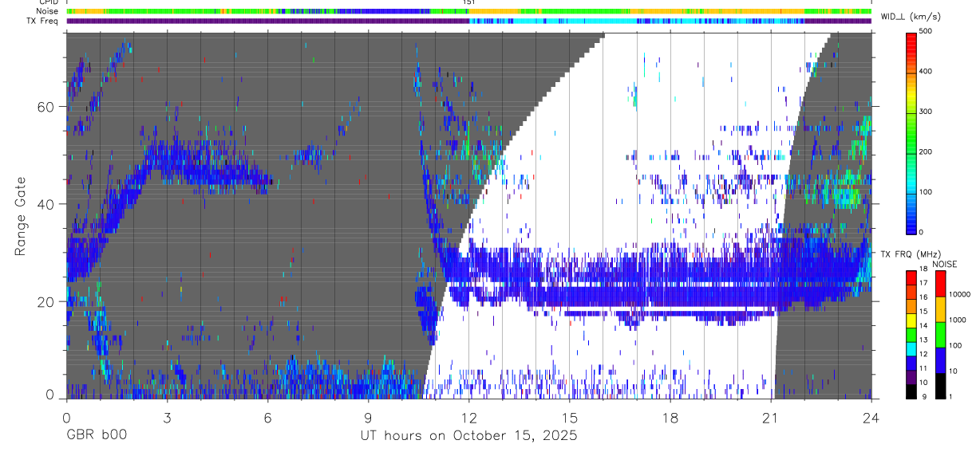980x452 pixels.
Task: Click the TX Freq color strip above the plot
Action: (x=468, y=22)
